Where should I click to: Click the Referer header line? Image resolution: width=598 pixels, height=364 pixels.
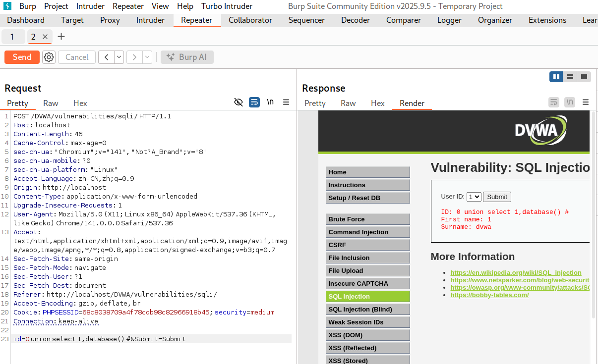[115, 294]
